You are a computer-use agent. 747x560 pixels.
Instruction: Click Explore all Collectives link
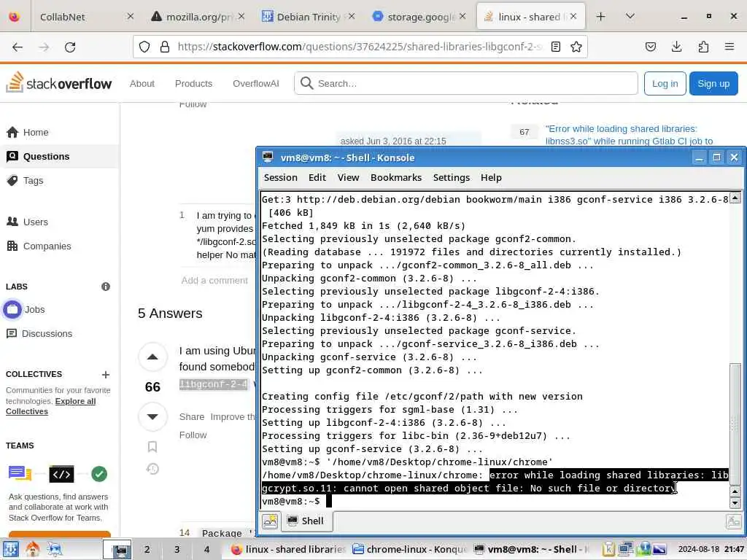click(50, 406)
